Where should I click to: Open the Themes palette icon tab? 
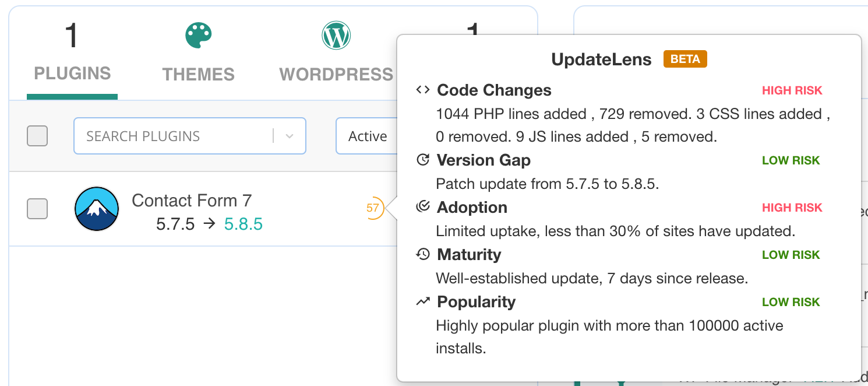tap(199, 36)
